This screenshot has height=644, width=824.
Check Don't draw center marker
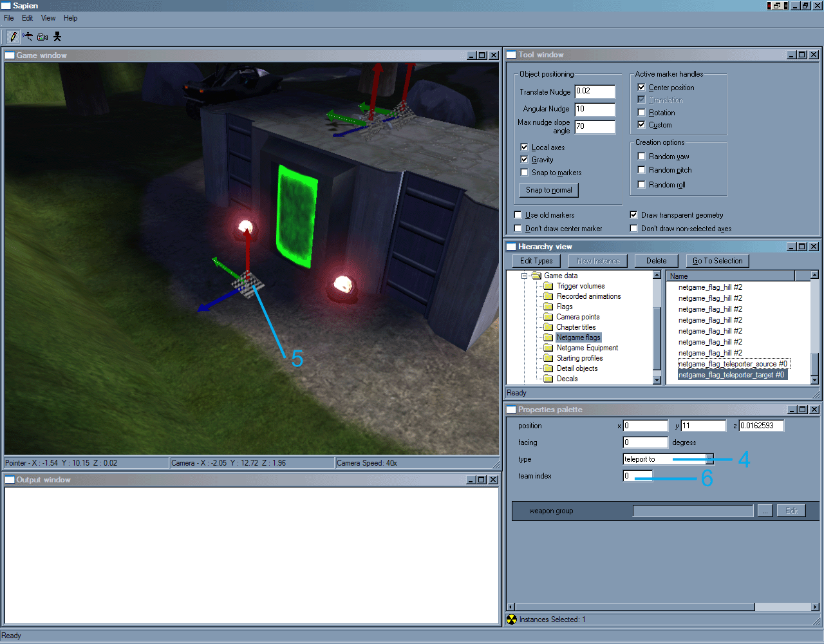pos(518,229)
